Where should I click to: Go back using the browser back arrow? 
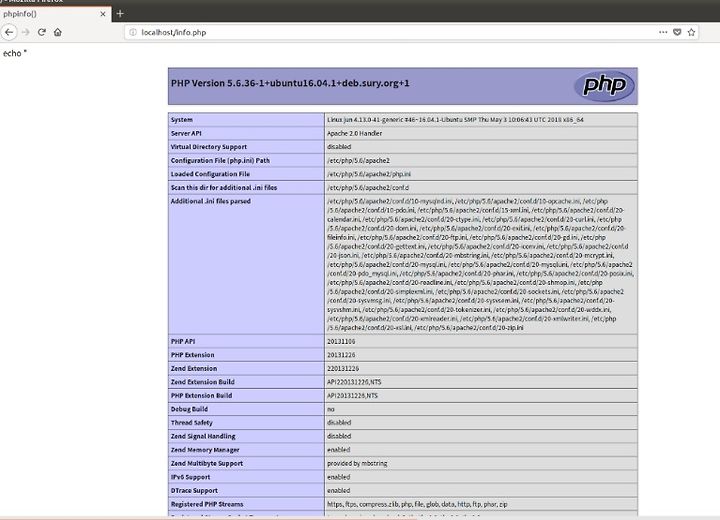tap(9, 32)
